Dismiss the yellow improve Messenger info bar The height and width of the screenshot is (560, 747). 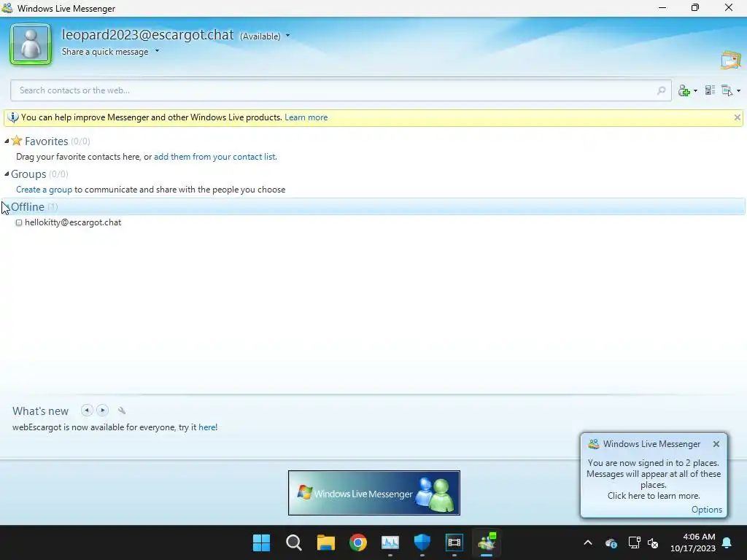[737, 117]
